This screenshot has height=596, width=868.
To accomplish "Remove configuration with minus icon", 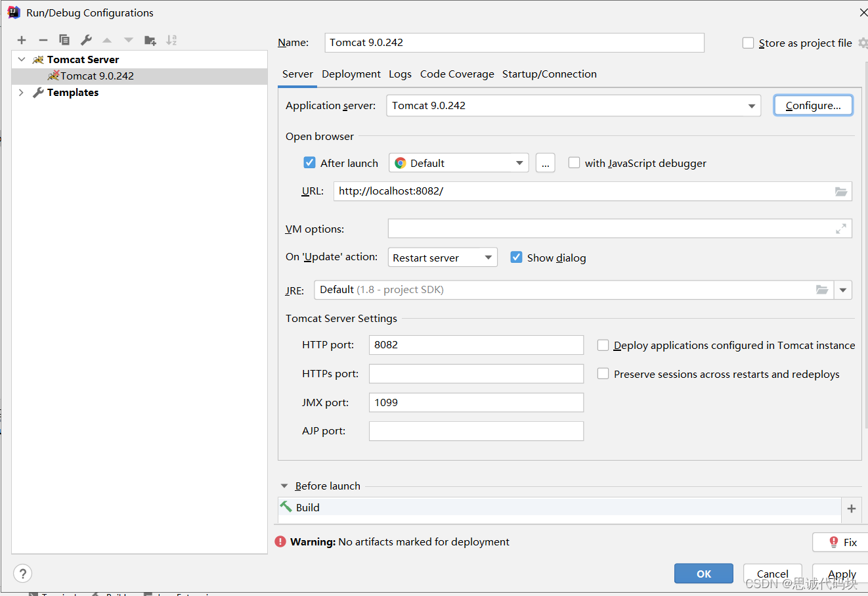I will pyautogui.click(x=43, y=40).
